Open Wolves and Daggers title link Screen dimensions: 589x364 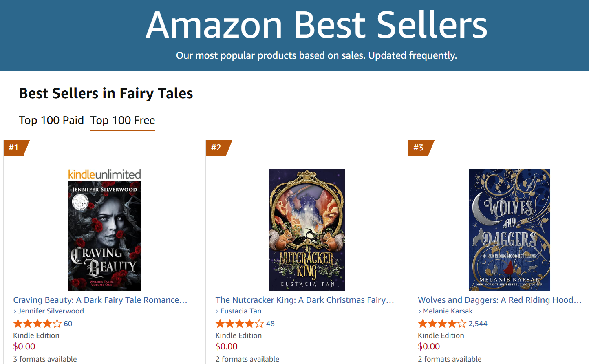tap(499, 300)
